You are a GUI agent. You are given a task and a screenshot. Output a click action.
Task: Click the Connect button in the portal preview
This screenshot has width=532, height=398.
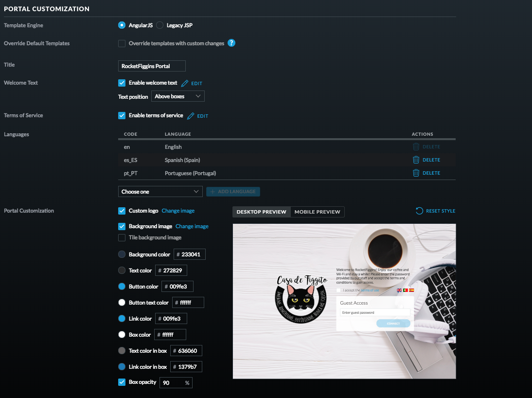(393, 323)
